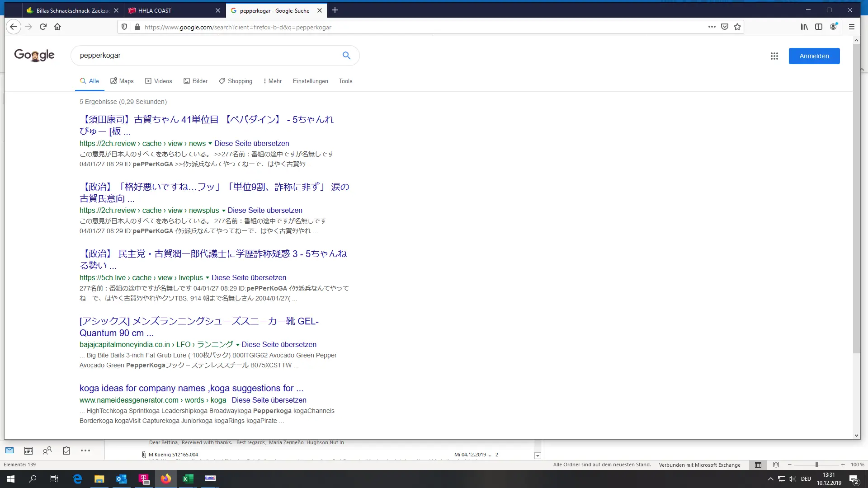Image resolution: width=868 pixels, height=488 pixels.
Task: Select the Maps search tab
Action: pos(122,81)
